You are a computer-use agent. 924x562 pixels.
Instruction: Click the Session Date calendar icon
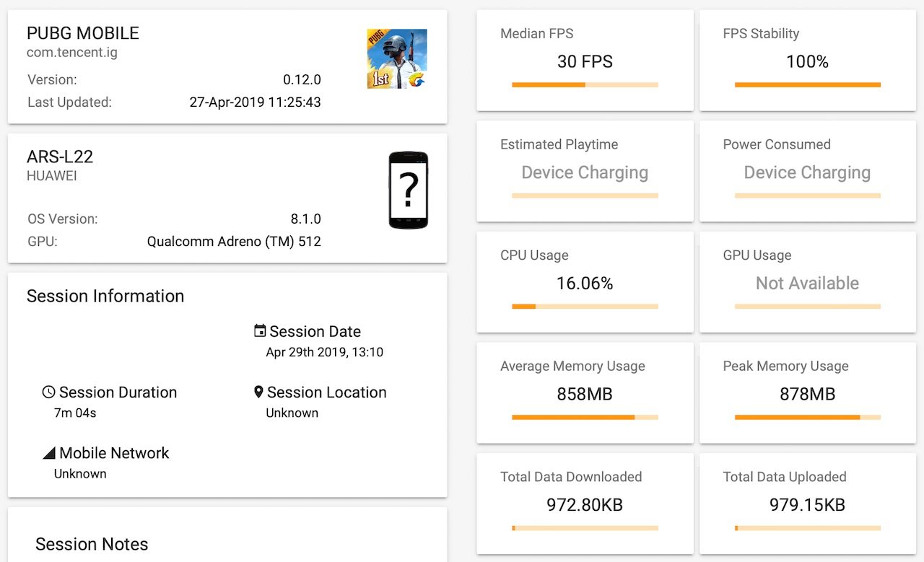click(260, 331)
